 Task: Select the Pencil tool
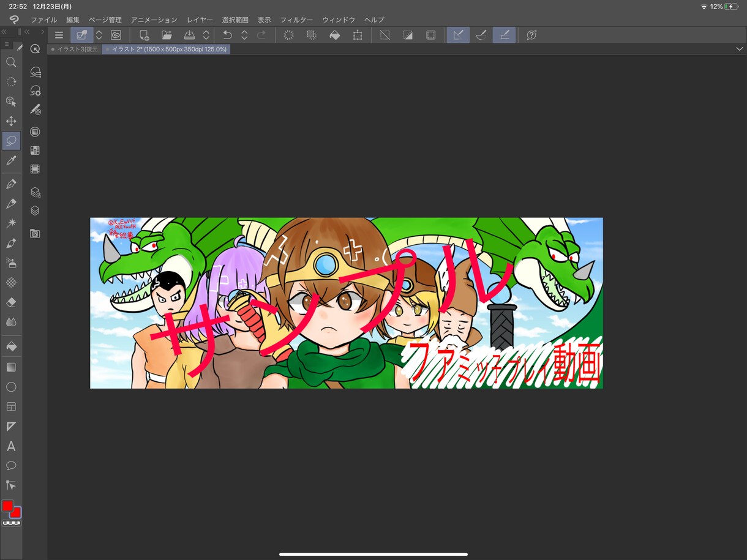pyautogui.click(x=11, y=204)
